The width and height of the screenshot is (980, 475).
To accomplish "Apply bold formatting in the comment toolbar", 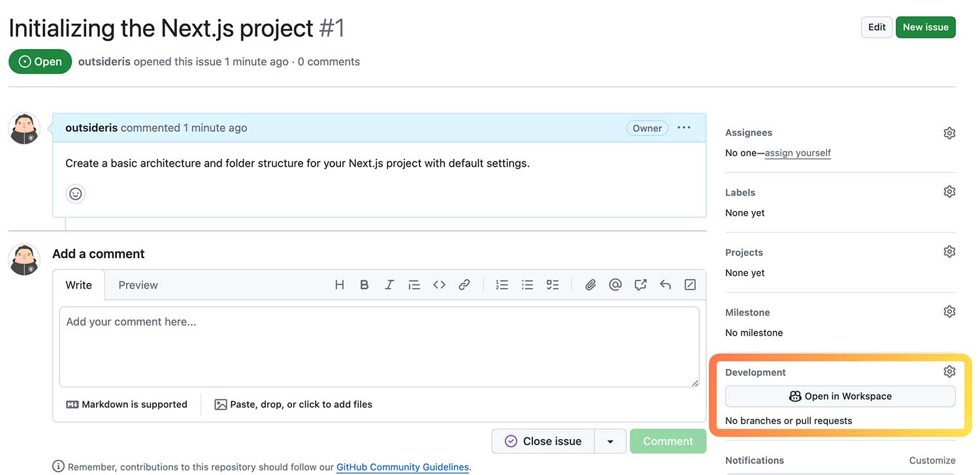I will [x=365, y=285].
